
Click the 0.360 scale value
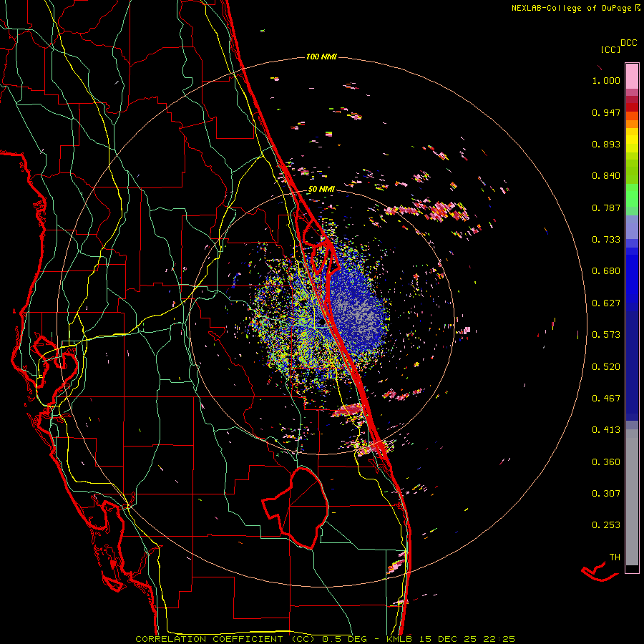click(606, 462)
